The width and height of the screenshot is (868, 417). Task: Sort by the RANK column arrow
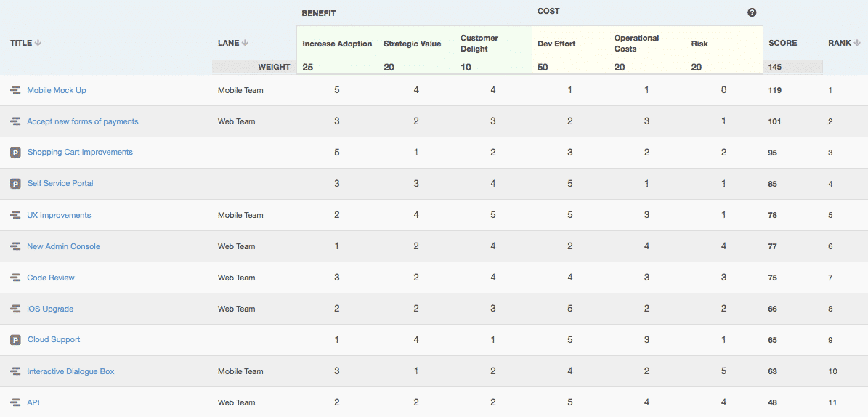[857, 43]
